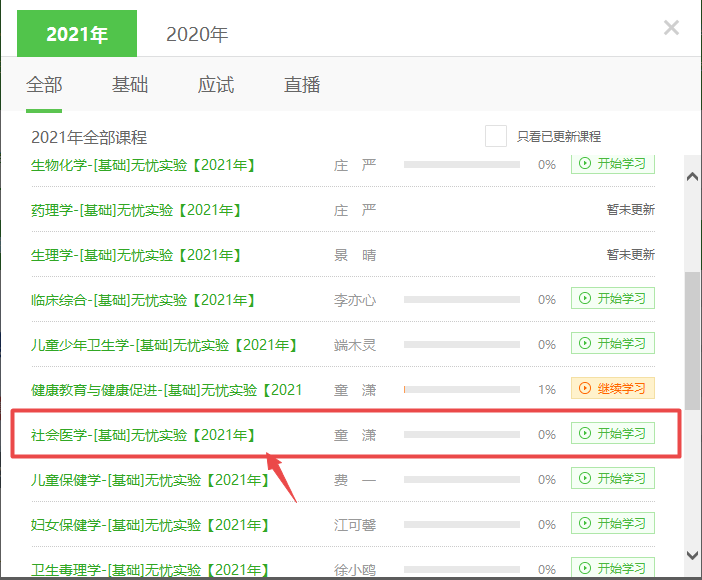The image size is (702, 580).
Task: Open the 应试 category tab
Action: coord(216,85)
